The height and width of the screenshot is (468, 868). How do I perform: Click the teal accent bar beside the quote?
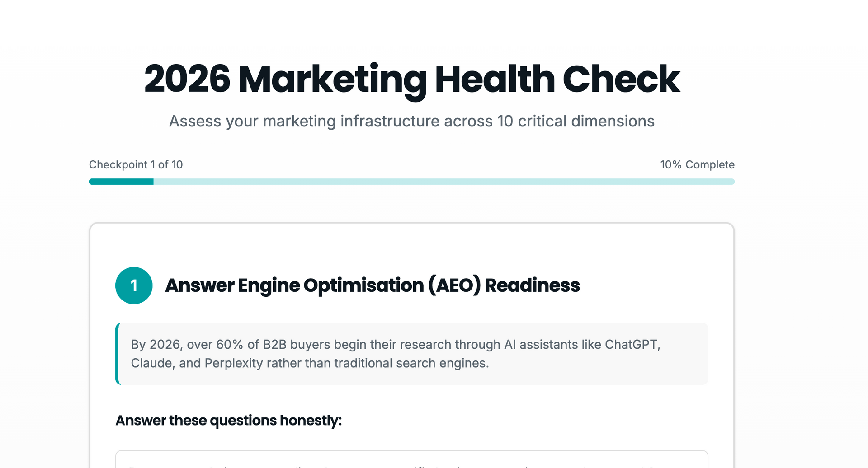[117, 353]
